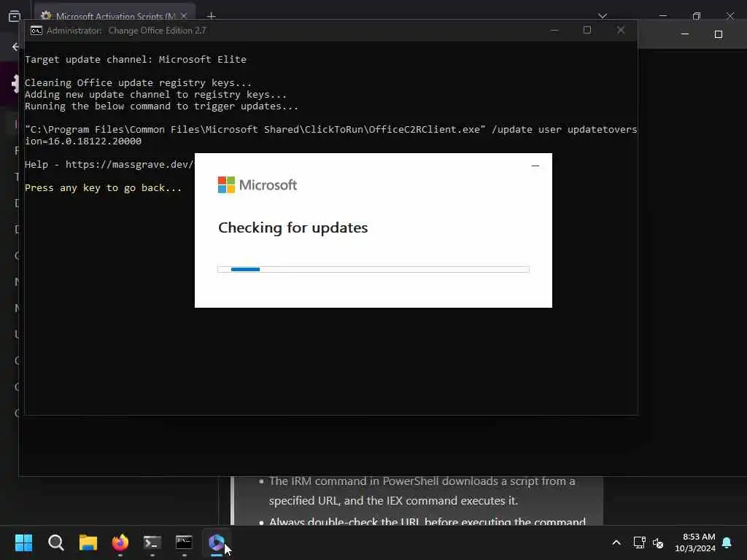Click the 'Running the below command' line

[x=161, y=106]
